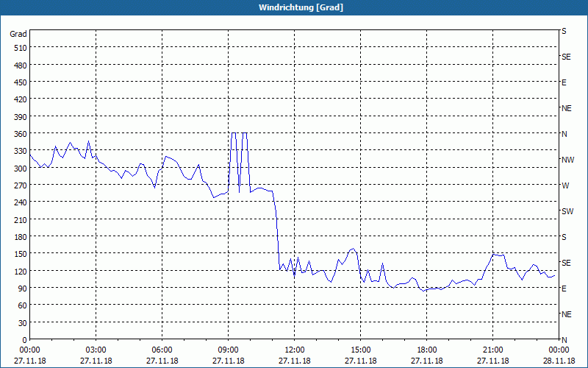Click the 150 degree axis value
The height and width of the screenshot is (368, 588).
21,254
